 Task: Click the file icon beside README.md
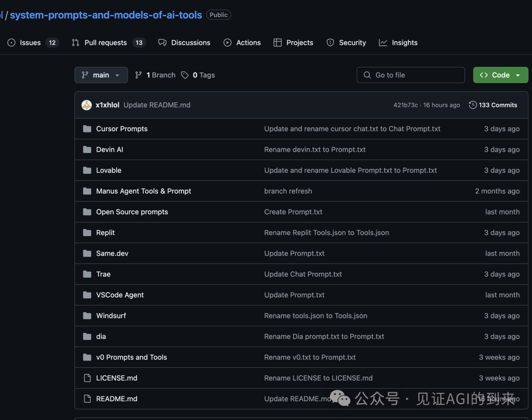point(87,399)
